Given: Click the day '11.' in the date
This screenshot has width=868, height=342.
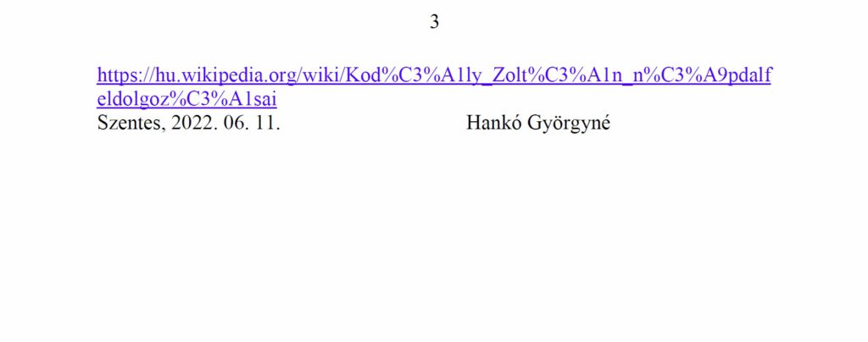Looking at the screenshot, I should click(x=267, y=123).
